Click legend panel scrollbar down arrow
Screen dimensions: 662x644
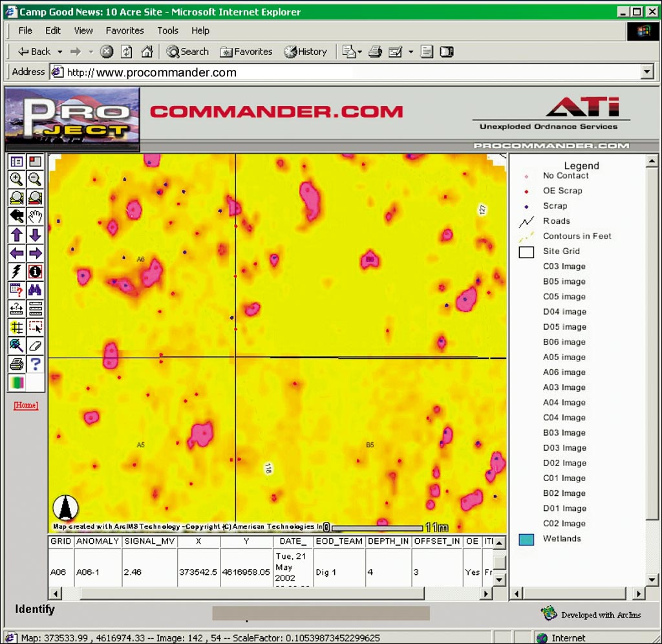(x=652, y=579)
